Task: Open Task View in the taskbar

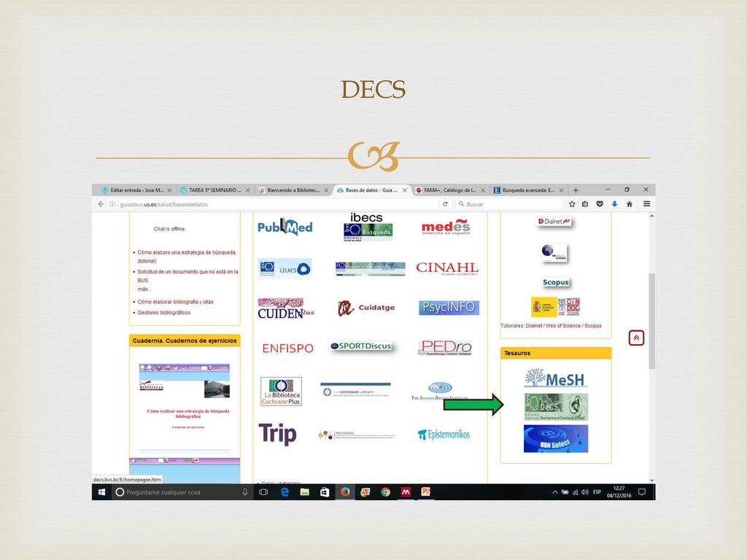Action: pos(263,492)
